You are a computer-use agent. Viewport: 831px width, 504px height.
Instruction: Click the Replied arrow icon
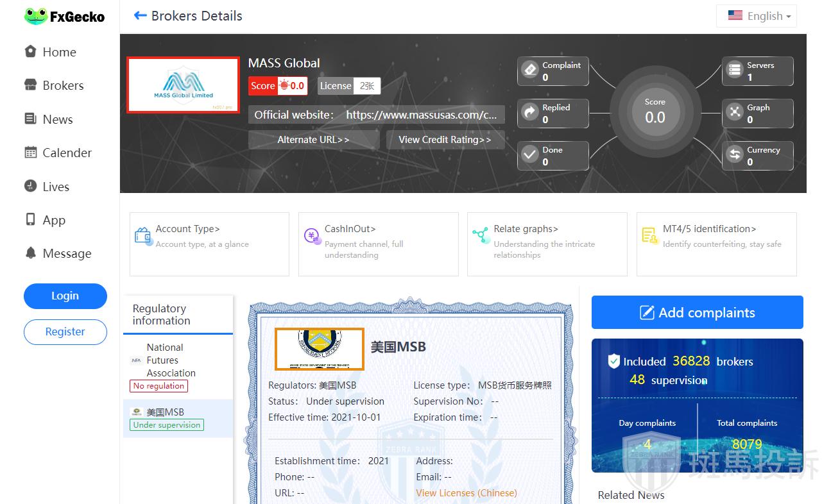tap(530, 112)
